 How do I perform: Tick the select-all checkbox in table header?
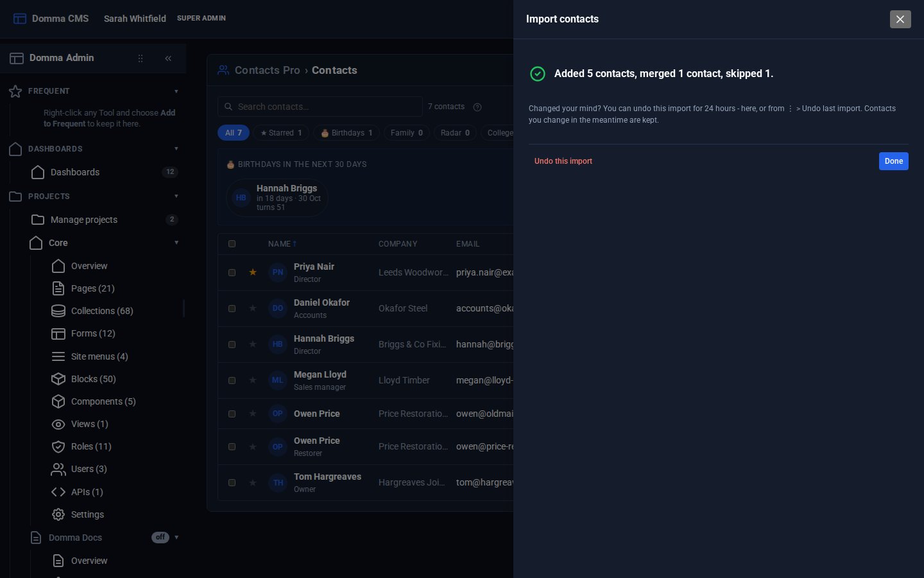232,244
